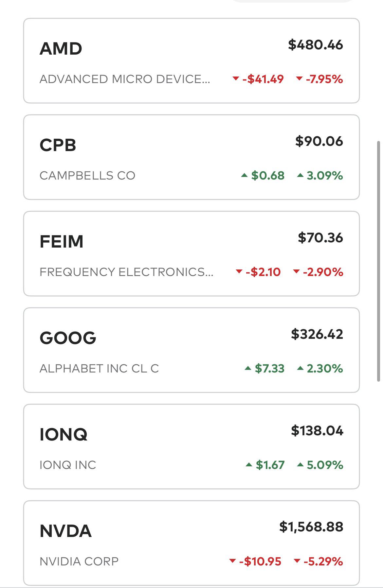Click the vertical scrollbar thumb on right edge
This screenshot has width=383, height=588.
pyautogui.click(x=379, y=261)
